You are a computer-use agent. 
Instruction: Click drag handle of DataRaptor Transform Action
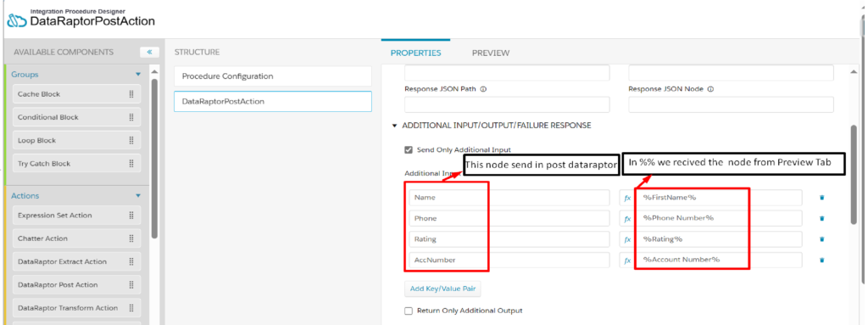pyautogui.click(x=131, y=308)
